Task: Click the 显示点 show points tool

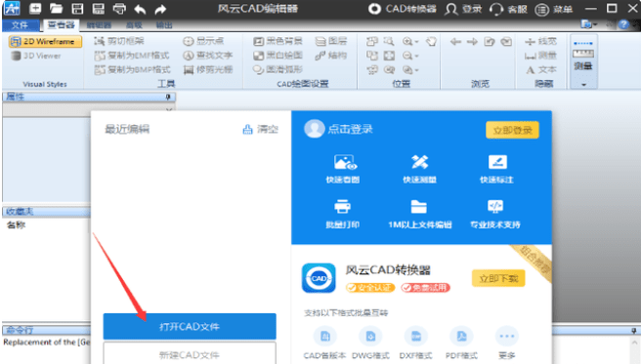Action: point(203,41)
